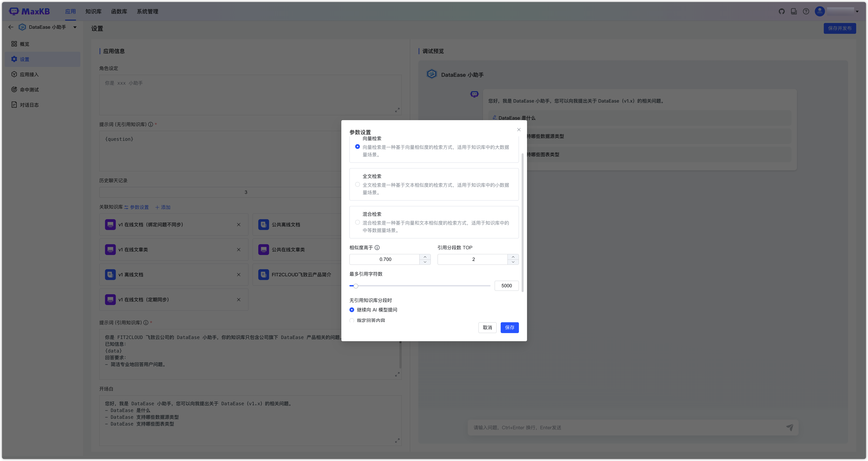The height and width of the screenshot is (461, 868).
Task: Click the 取消 button in dialog
Action: (x=487, y=327)
